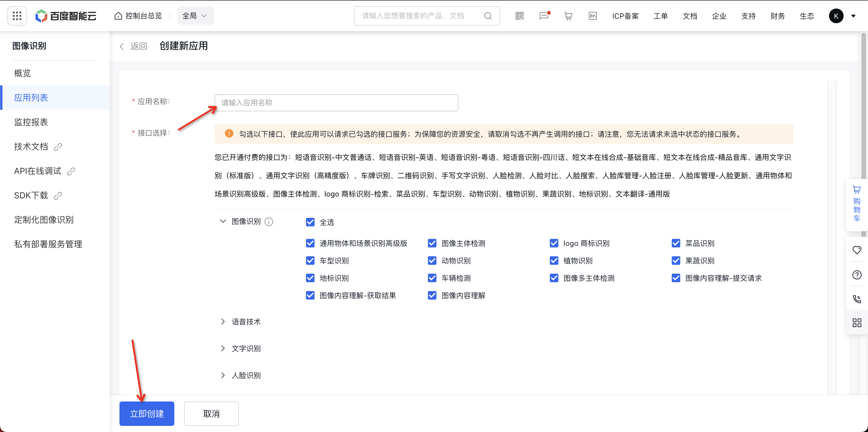Click the top product search box
Image resolution: width=868 pixels, height=432 pixels.
427,16
